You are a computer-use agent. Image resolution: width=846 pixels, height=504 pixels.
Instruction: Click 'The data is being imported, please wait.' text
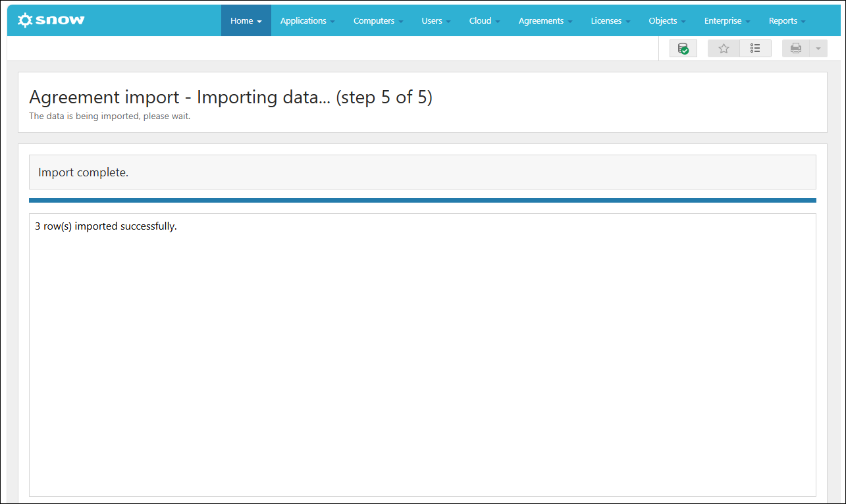pos(109,116)
